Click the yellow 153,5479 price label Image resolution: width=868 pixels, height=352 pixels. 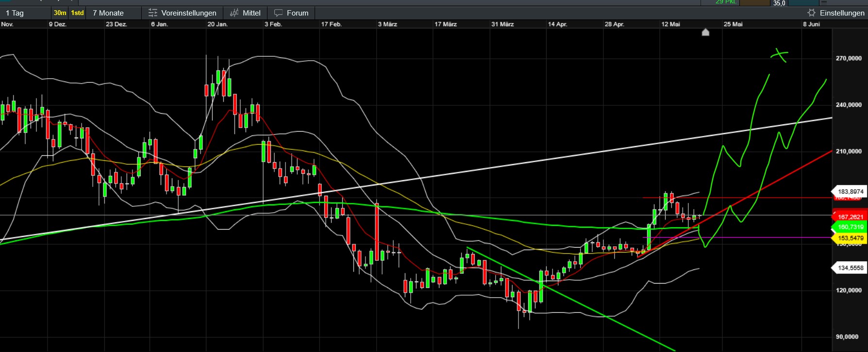coord(850,238)
